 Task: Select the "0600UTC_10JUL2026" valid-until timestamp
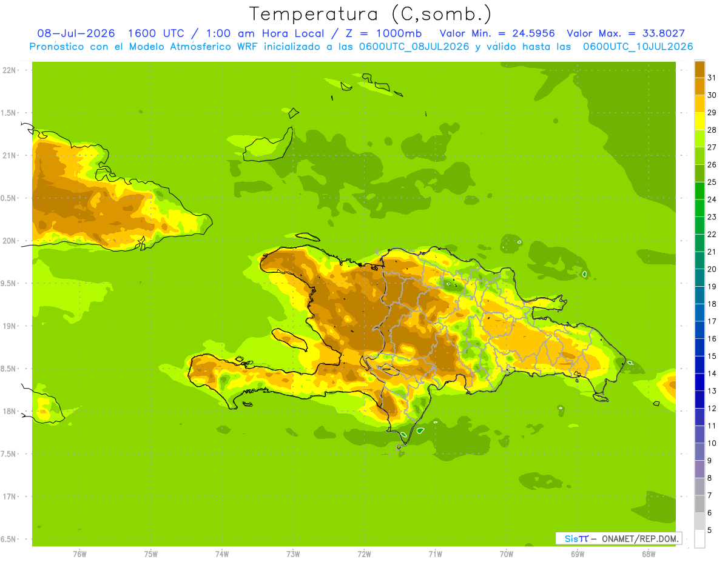[x=638, y=47]
